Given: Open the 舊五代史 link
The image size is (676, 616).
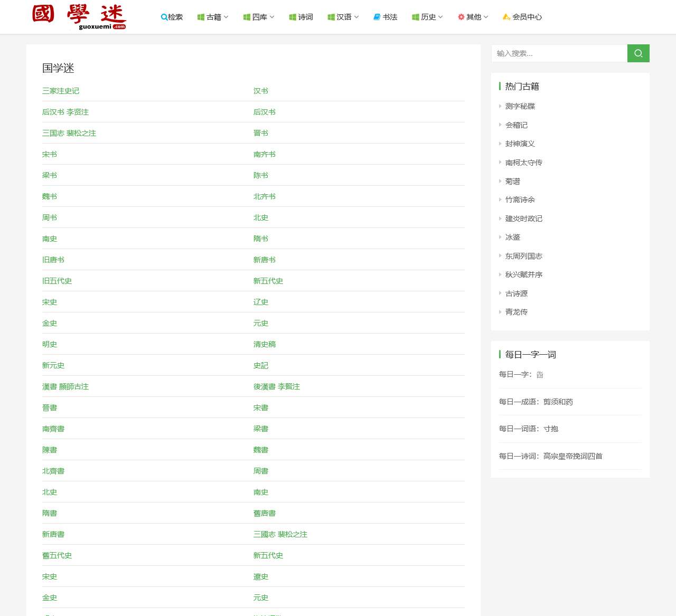Looking at the screenshot, I should point(57,555).
